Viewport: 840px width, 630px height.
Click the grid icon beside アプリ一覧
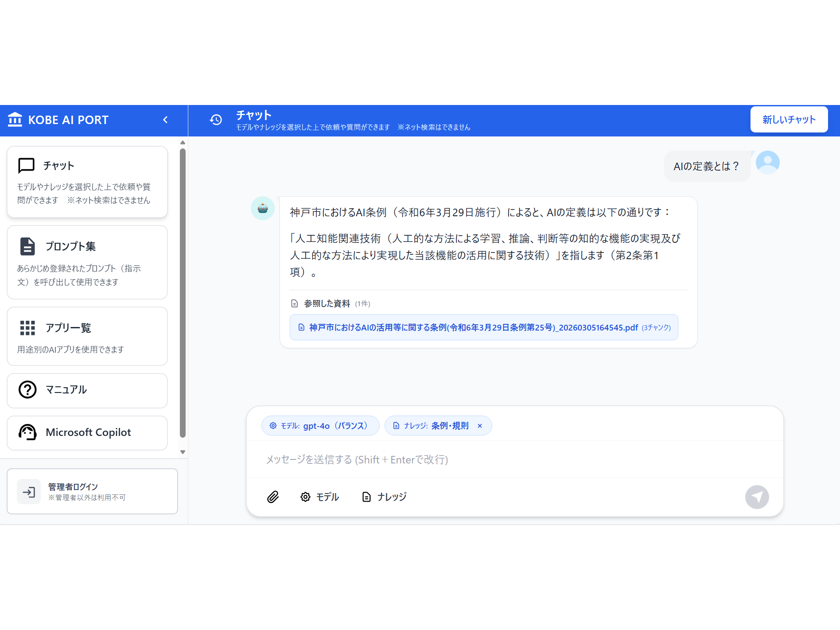pyautogui.click(x=27, y=328)
